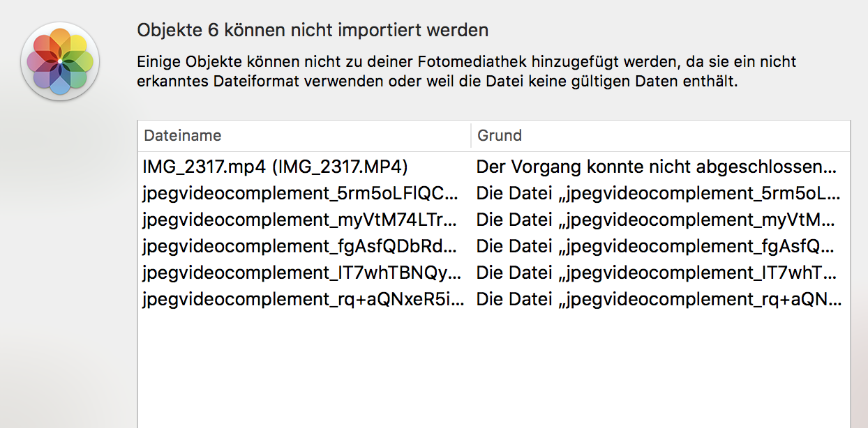Select file name jpegvideocomplement_fgAsfQDbRd

coord(301,247)
